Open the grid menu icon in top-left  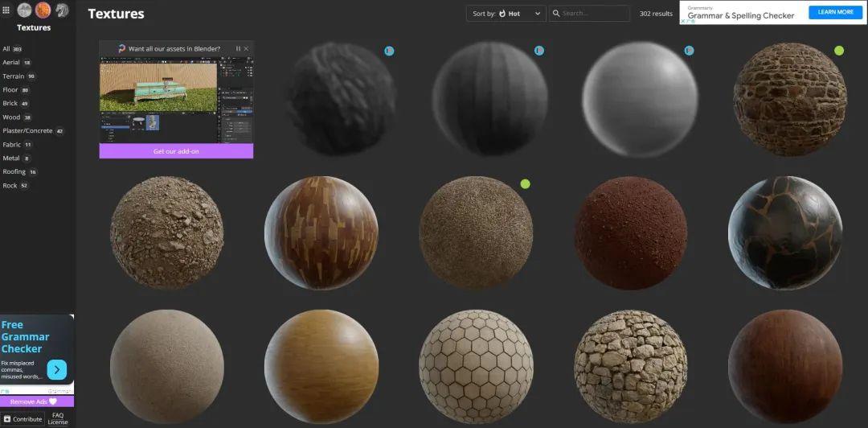6,10
